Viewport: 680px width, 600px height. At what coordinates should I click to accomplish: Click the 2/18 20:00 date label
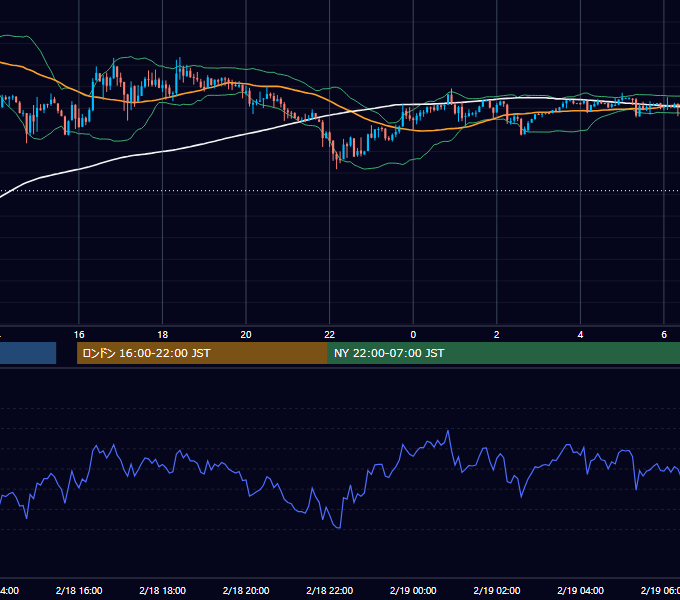click(246, 590)
